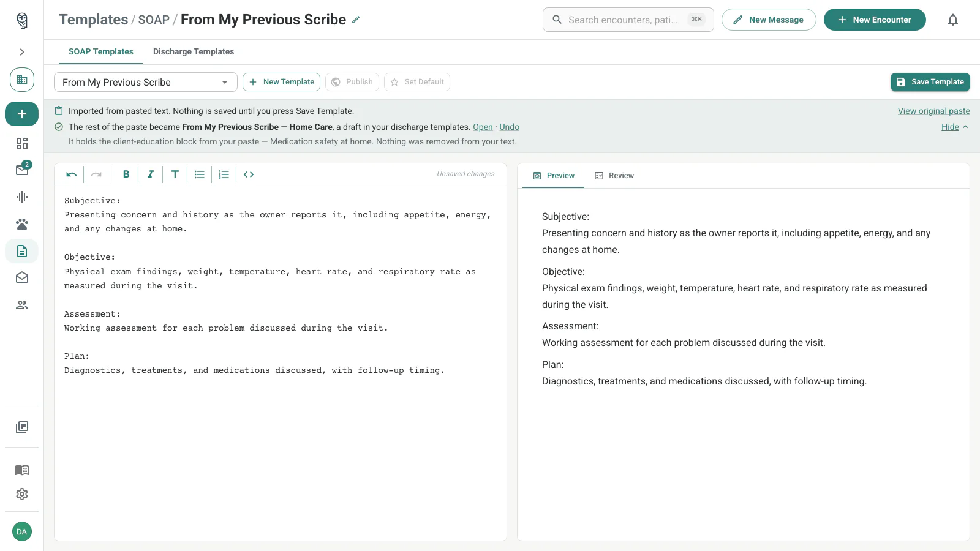The height and width of the screenshot is (551, 980).
Task: Open the paw print patients icon
Action: coord(22,224)
